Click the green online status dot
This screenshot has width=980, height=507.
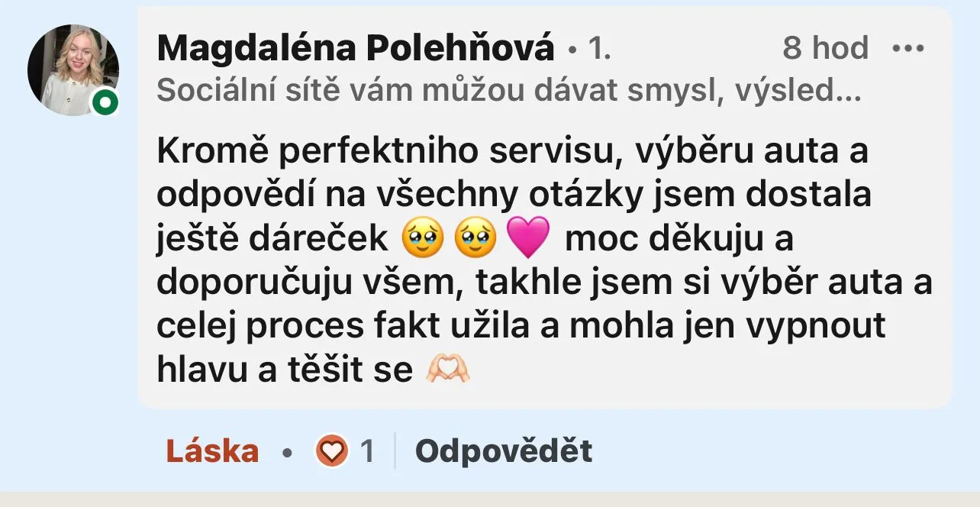[x=105, y=103]
